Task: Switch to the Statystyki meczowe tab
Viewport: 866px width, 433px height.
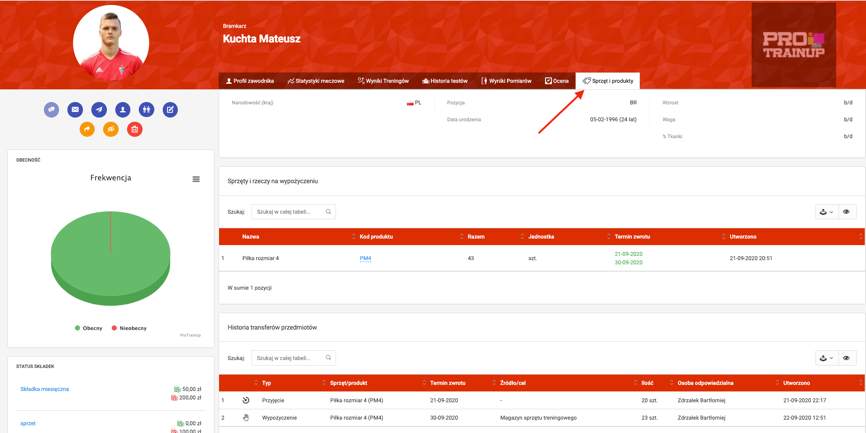Action: 316,81
